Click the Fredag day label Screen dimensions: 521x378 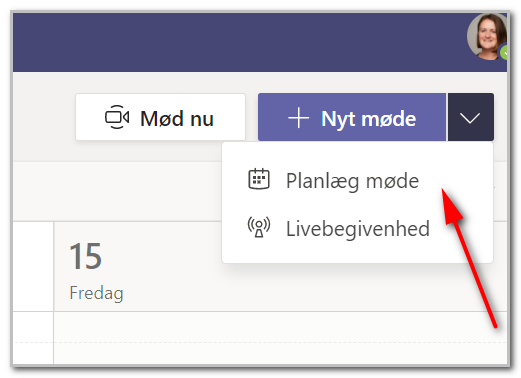tap(96, 294)
